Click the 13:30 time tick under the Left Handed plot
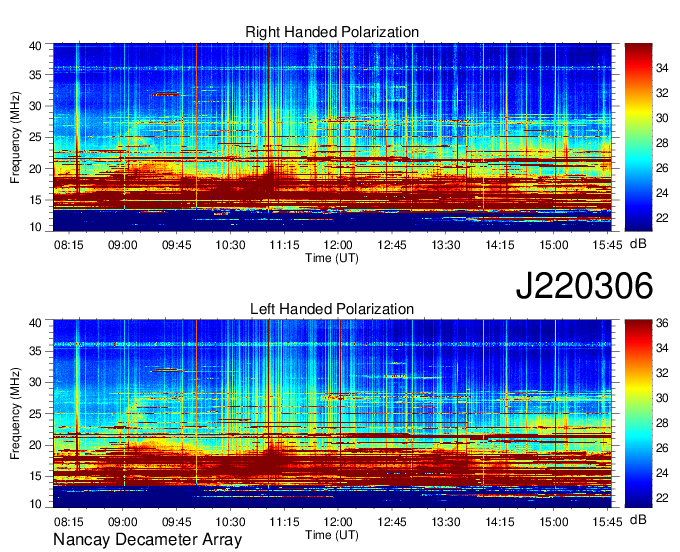The height and width of the screenshot is (552, 680). (x=446, y=522)
